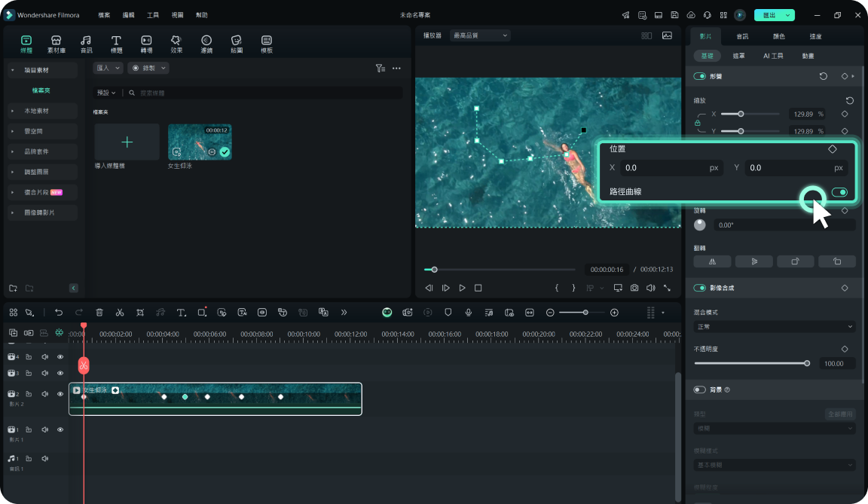Lock the 影片 1 track

[x=29, y=429]
